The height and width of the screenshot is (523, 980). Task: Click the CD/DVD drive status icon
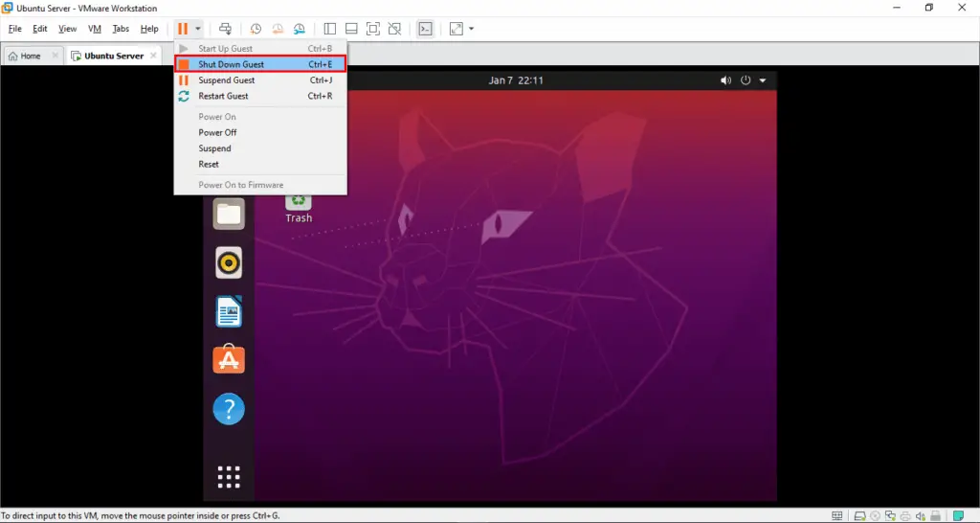(875, 516)
